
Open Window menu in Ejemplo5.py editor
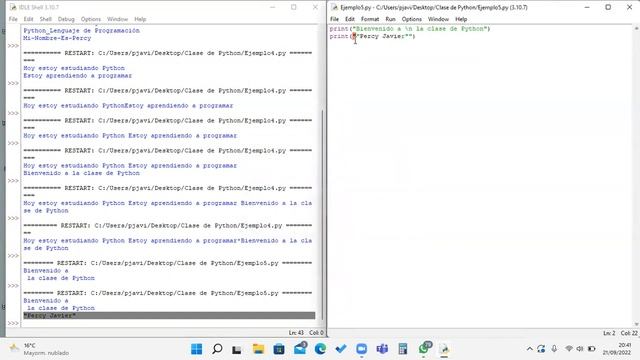tap(438, 19)
